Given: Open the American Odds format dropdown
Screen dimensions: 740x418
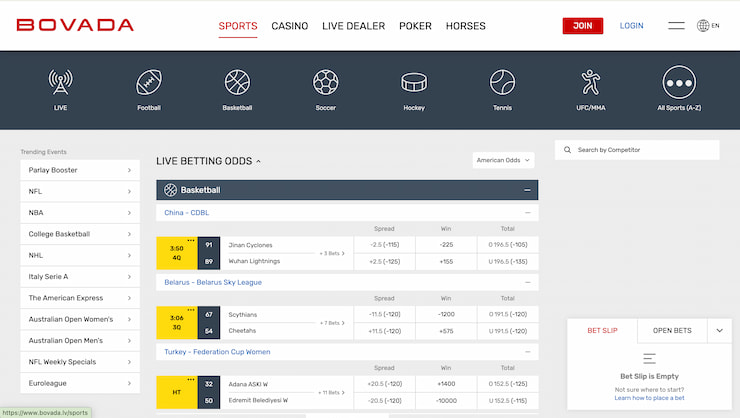Looking at the screenshot, I should click(x=503, y=160).
